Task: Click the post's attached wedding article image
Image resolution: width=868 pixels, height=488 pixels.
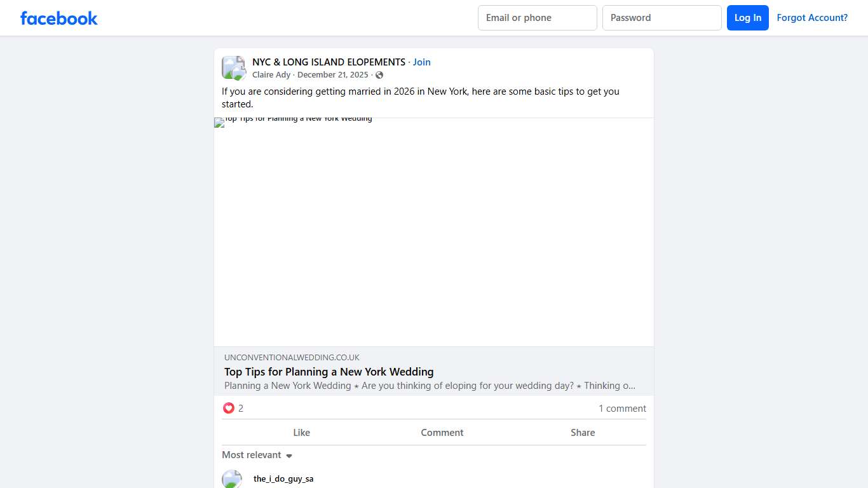Action: point(433,231)
